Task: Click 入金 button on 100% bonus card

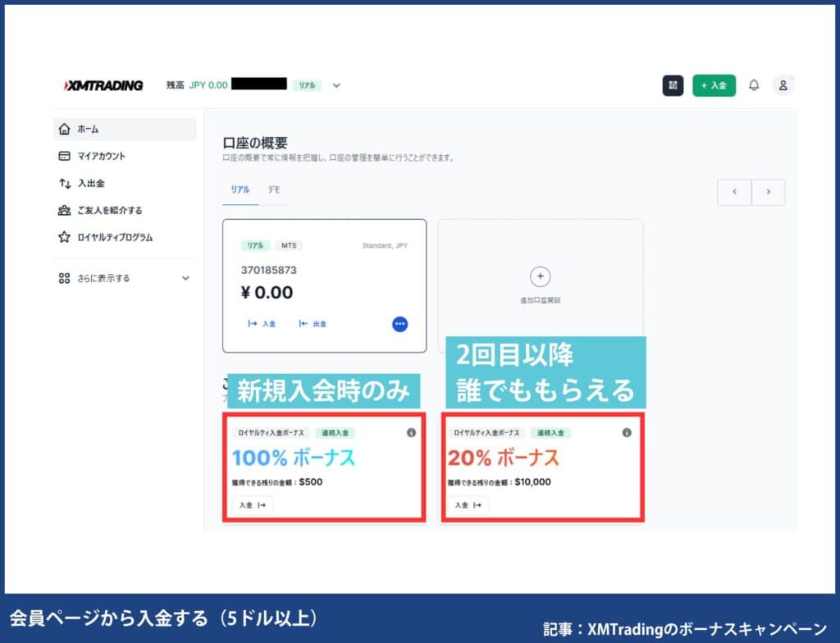Action: (253, 504)
